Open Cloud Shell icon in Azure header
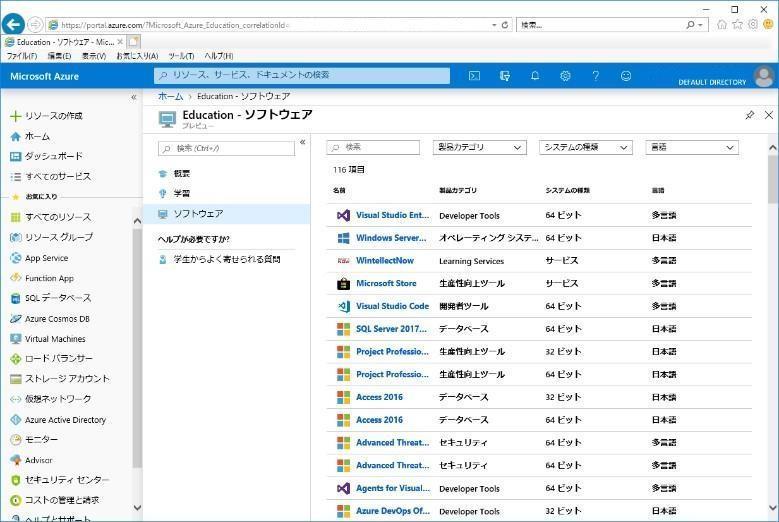The width and height of the screenshot is (779, 522). click(474, 76)
